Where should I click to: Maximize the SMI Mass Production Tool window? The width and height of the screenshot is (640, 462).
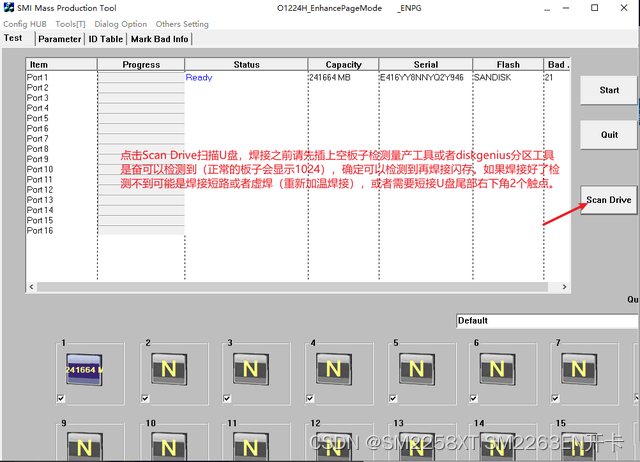pos(595,8)
